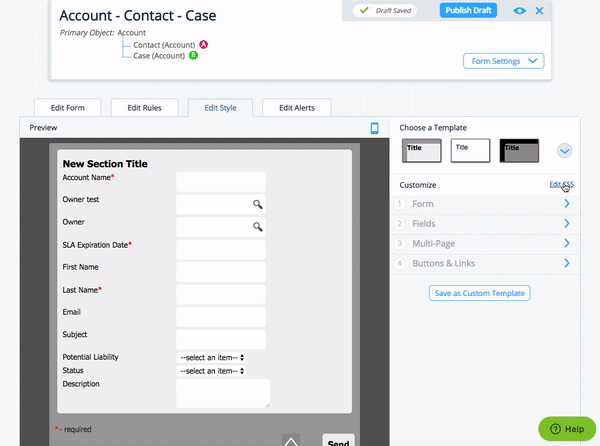Click the Account Name input field
The width and height of the screenshot is (600, 446).
220,181
